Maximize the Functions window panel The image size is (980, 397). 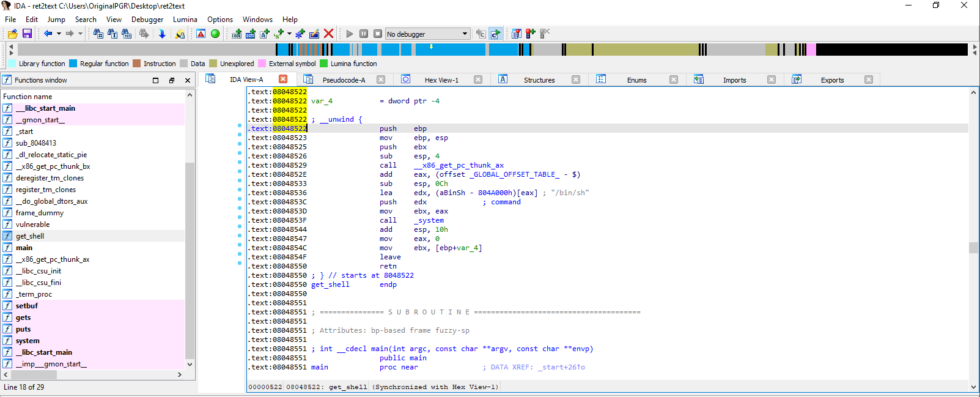(155, 80)
